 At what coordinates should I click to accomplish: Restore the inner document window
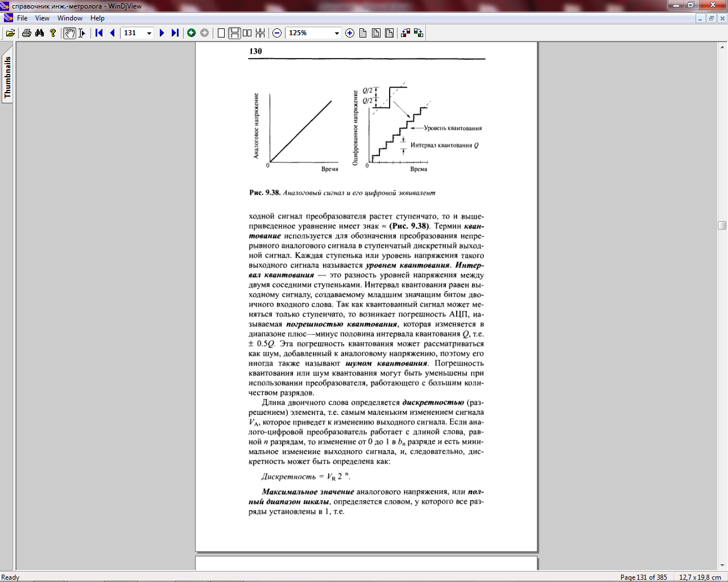pyautogui.click(x=711, y=18)
